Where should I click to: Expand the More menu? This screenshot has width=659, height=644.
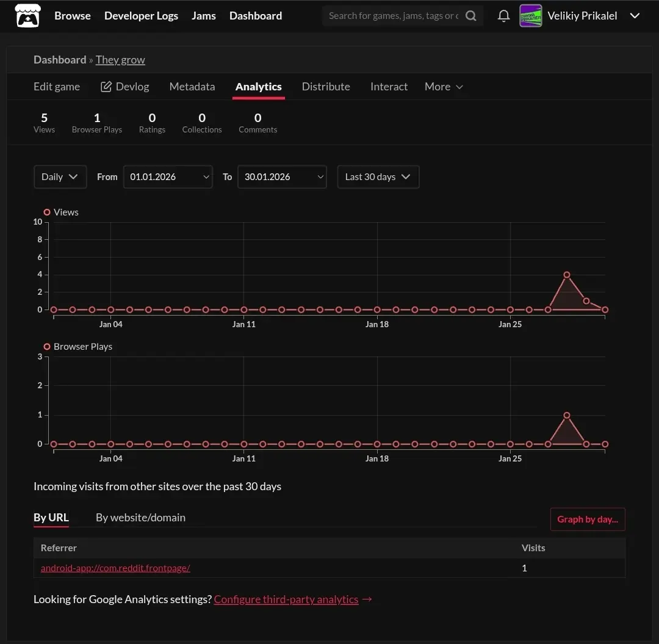pyautogui.click(x=444, y=87)
